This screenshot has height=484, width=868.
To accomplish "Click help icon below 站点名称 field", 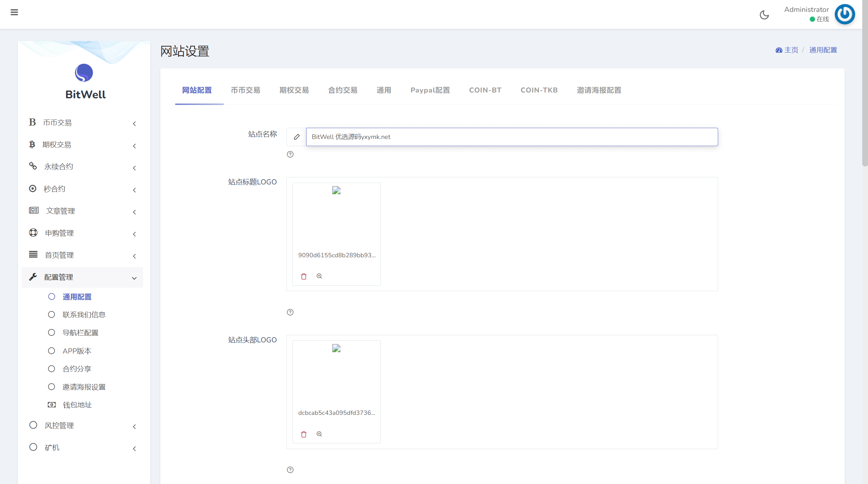I will (290, 155).
